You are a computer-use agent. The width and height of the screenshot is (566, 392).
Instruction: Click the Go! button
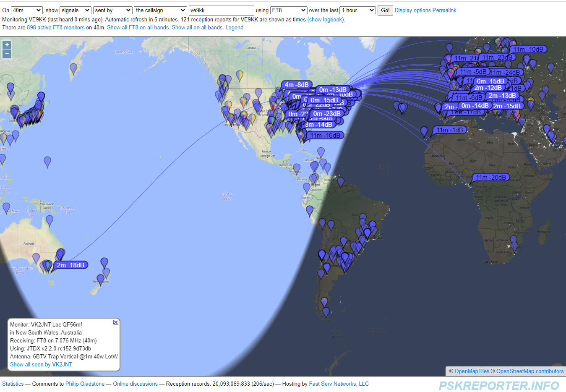(385, 10)
